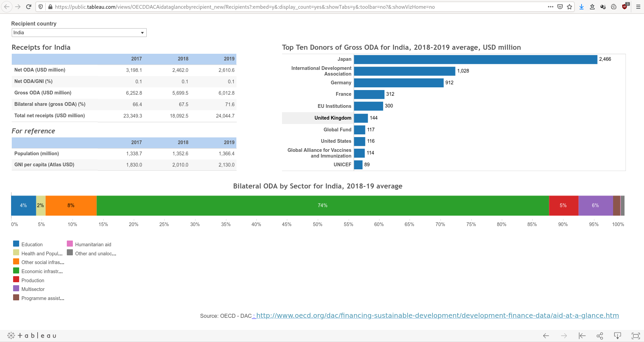Select the UNICEF bar showing 89
The height and width of the screenshot is (342, 644).
tap(358, 165)
